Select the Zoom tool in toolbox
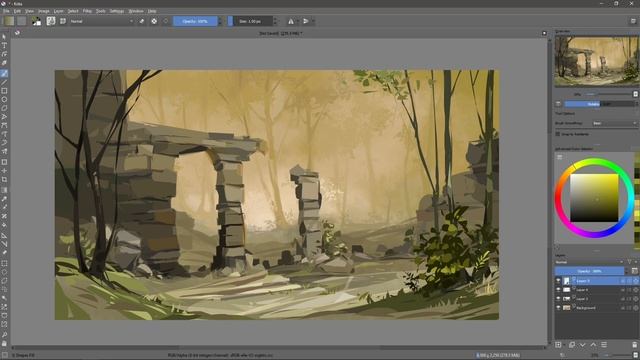Screen dimensions: 640x360 coord(4,335)
